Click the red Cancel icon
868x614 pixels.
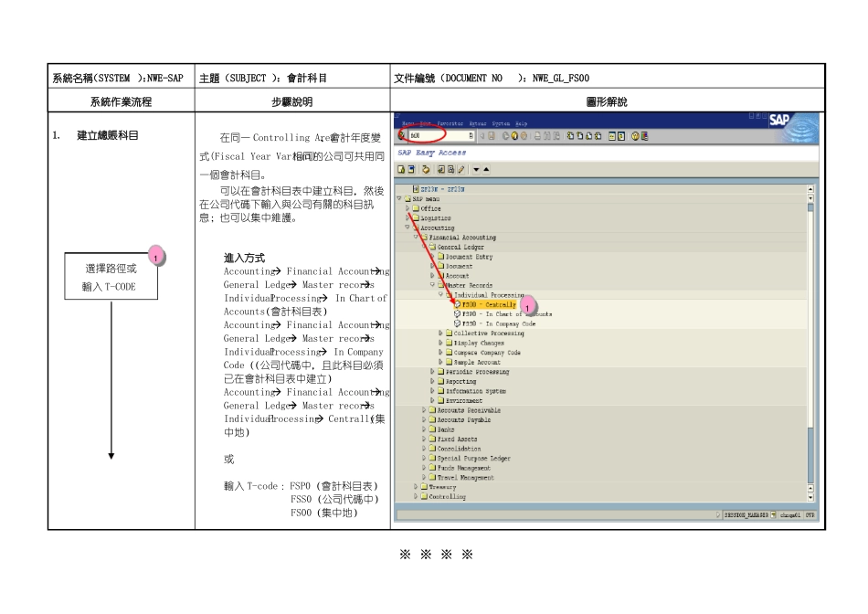click(x=524, y=135)
